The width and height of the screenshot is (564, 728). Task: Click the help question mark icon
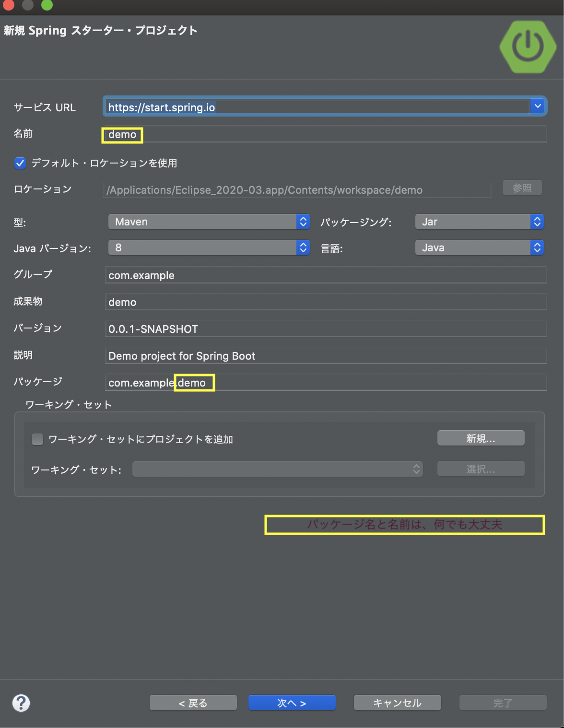(x=21, y=703)
